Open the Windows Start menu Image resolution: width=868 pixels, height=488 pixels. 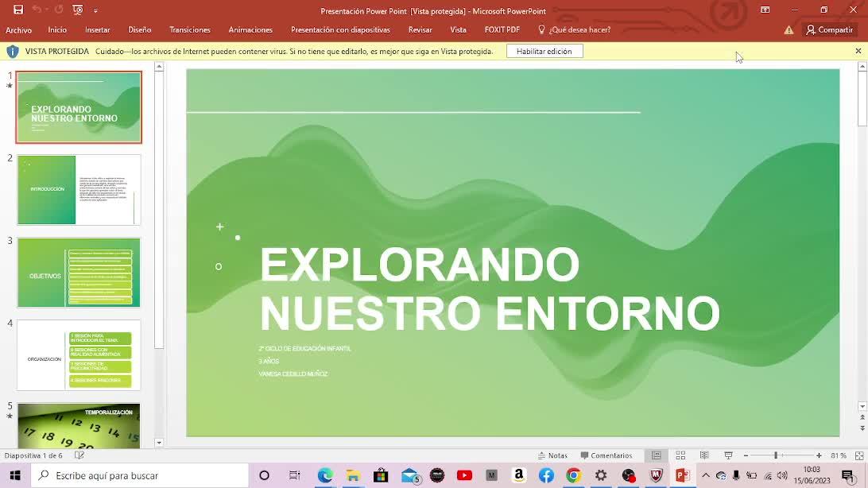[15, 475]
